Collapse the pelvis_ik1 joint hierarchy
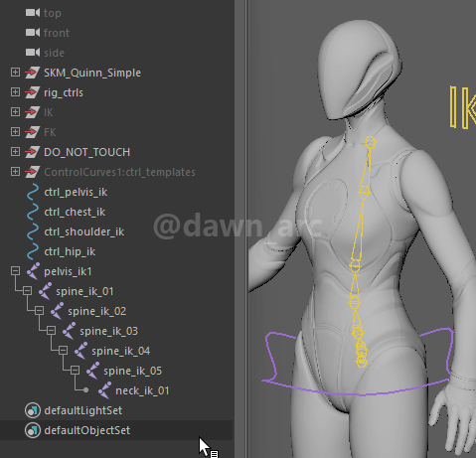Screen dimensions: 476x458 pyautogui.click(x=15, y=271)
